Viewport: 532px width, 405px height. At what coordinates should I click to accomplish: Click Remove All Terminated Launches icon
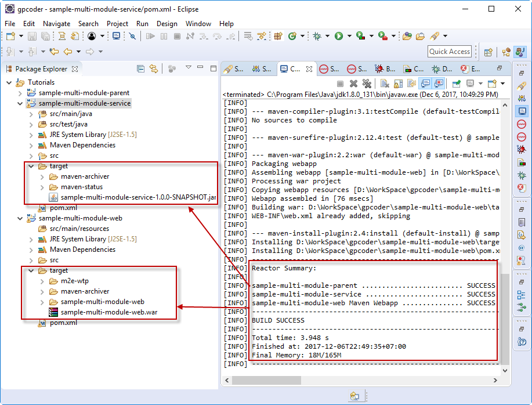click(367, 84)
